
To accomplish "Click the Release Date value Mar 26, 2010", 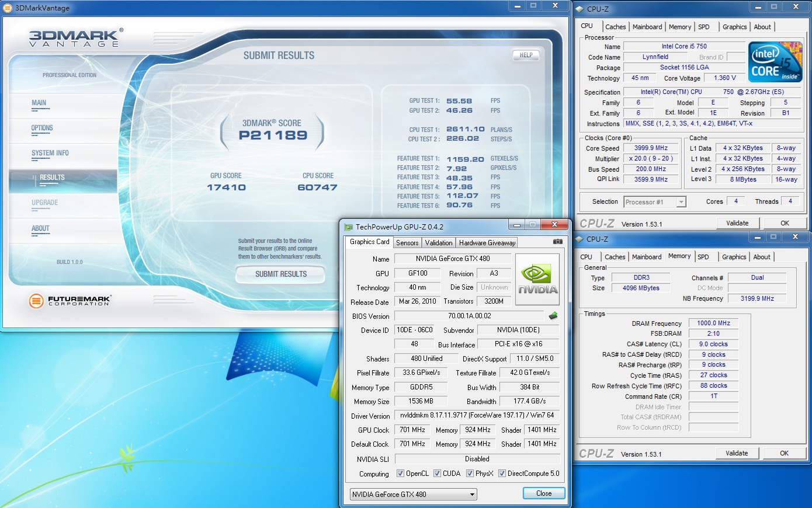I will point(418,301).
